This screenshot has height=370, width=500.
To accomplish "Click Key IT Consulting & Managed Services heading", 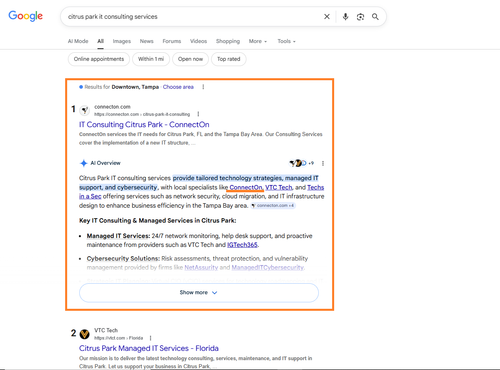I will click(x=158, y=221).
